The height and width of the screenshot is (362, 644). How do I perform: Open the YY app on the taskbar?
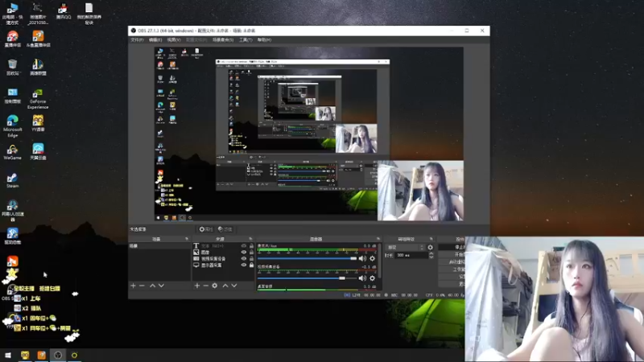point(25,355)
